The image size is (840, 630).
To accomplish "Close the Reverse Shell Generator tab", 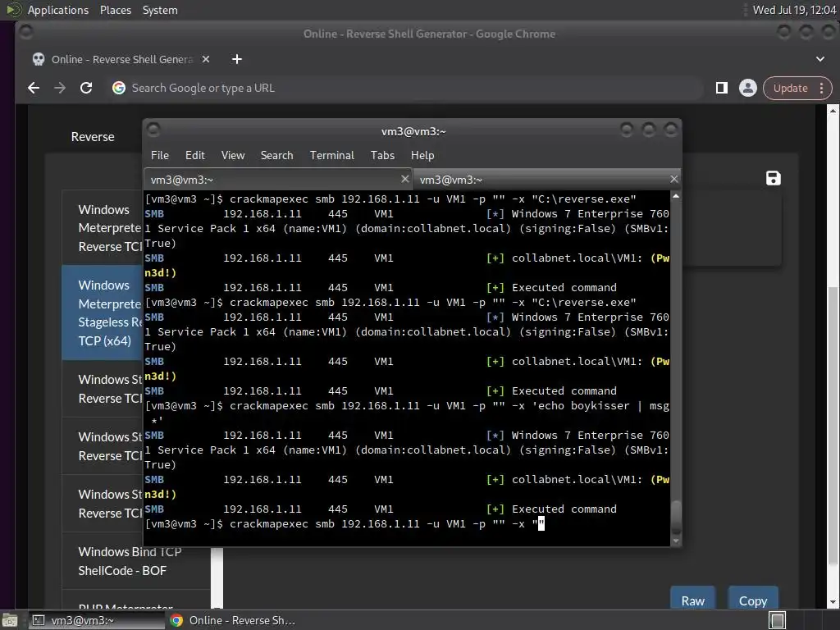I will [206, 59].
